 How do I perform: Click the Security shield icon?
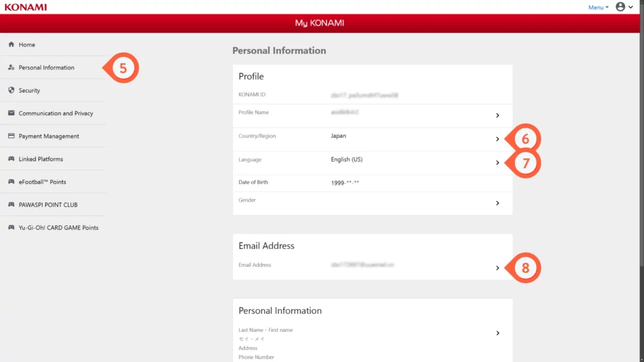(x=11, y=90)
